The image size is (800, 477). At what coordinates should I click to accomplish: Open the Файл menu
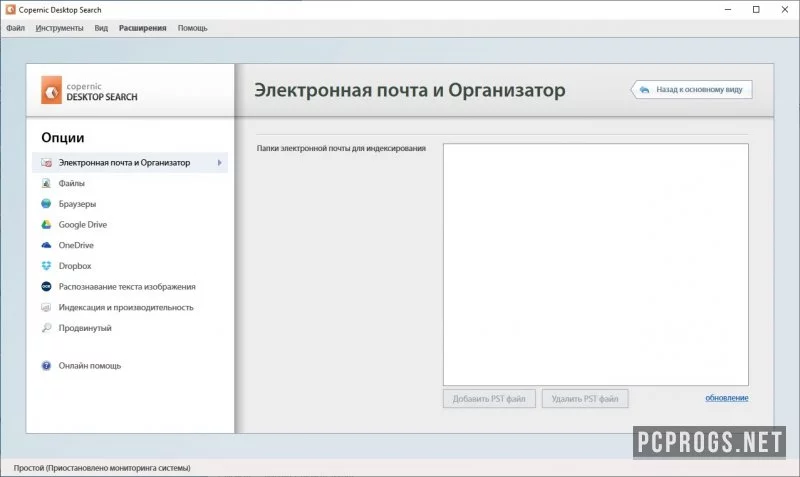pyautogui.click(x=15, y=28)
